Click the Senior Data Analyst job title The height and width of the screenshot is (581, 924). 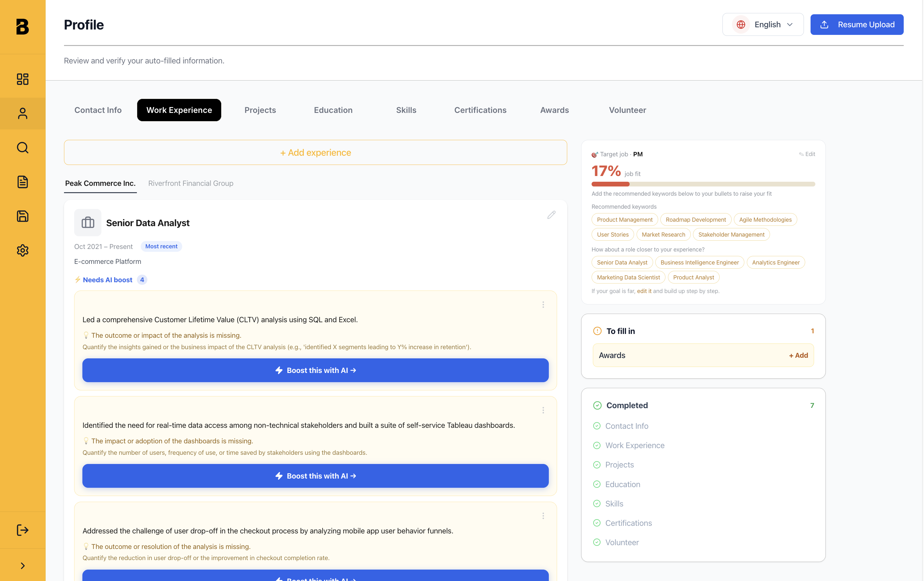(148, 223)
